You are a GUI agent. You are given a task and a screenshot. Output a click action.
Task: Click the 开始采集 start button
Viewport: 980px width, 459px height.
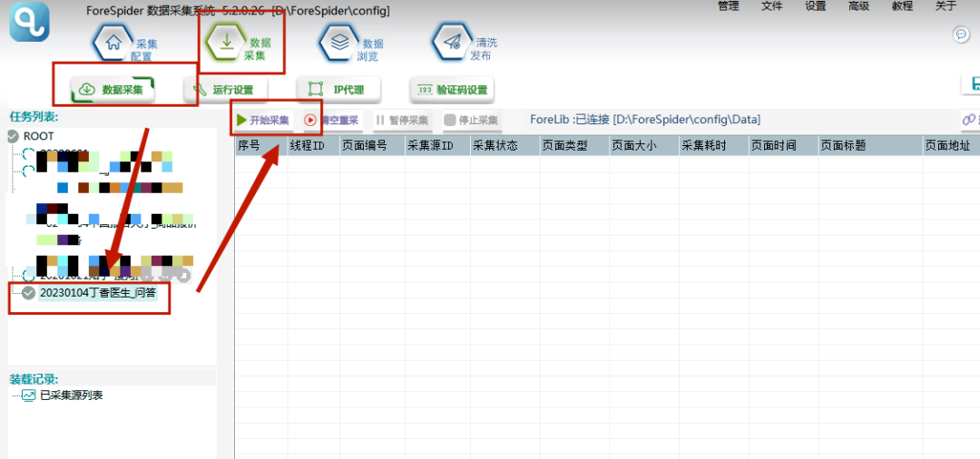coord(263,121)
